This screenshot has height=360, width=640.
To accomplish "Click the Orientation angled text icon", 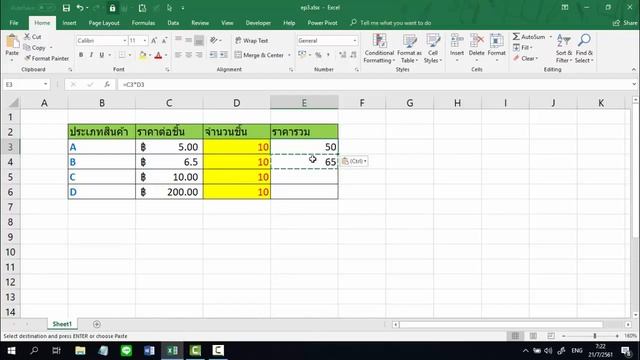I will coord(214,40).
